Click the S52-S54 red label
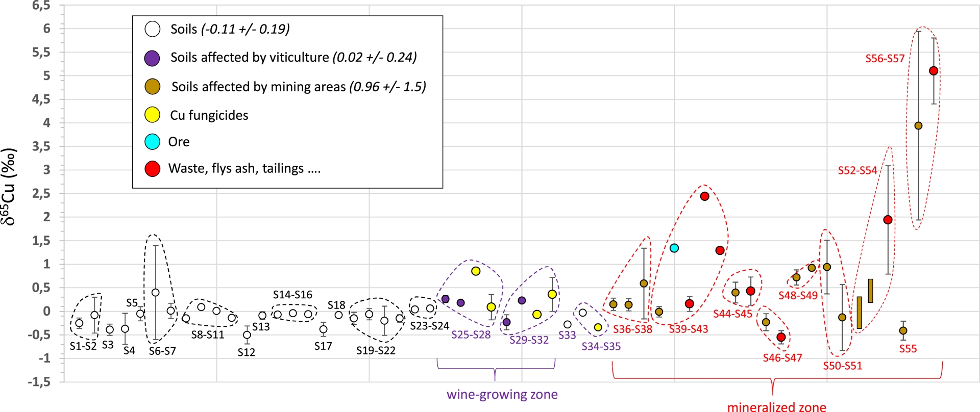This screenshot has height=412, width=980. [x=857, y=170]
